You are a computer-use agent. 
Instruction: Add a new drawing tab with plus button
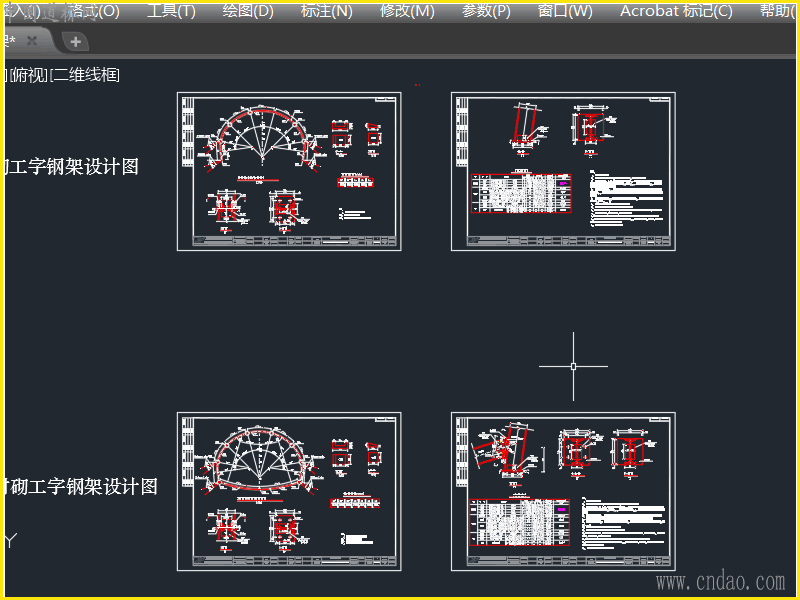pos(76,42)
